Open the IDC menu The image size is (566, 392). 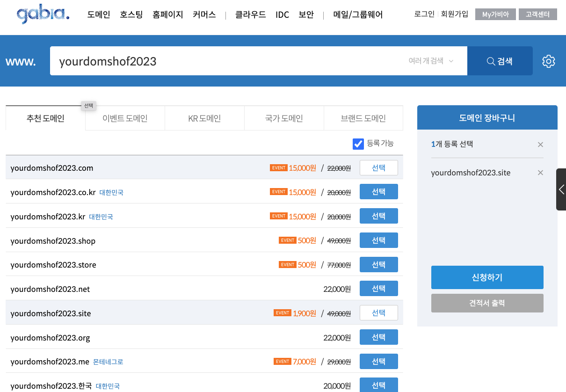tap(283, 15)
